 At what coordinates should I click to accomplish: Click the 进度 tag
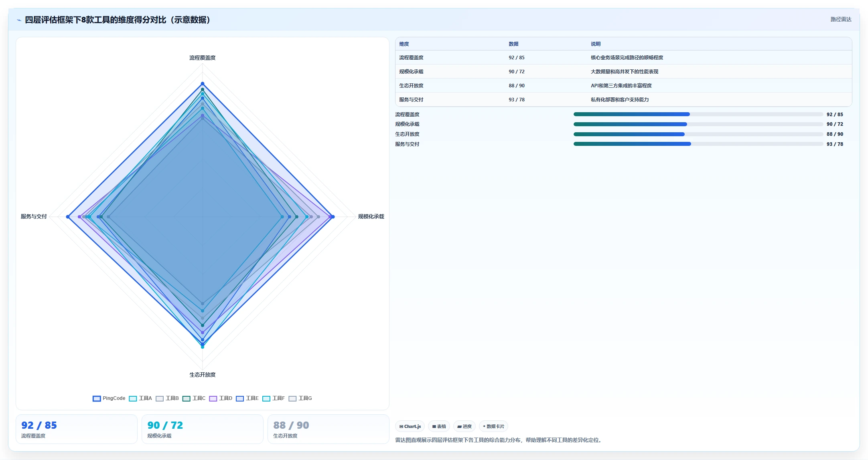464,426
